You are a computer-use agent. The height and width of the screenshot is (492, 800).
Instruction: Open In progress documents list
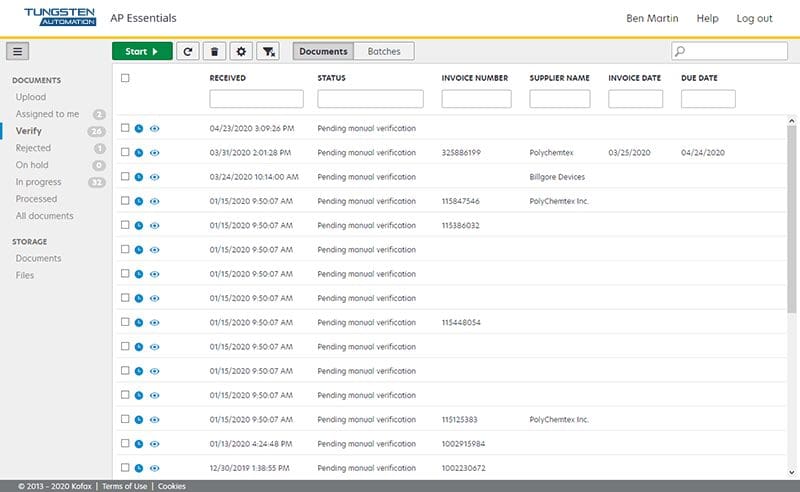coord(38,182)
